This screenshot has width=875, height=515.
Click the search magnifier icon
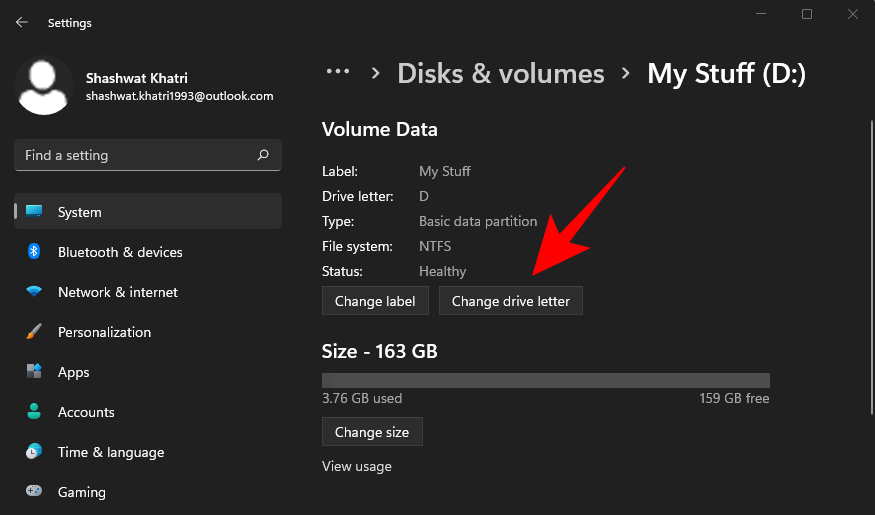point(263,155)
